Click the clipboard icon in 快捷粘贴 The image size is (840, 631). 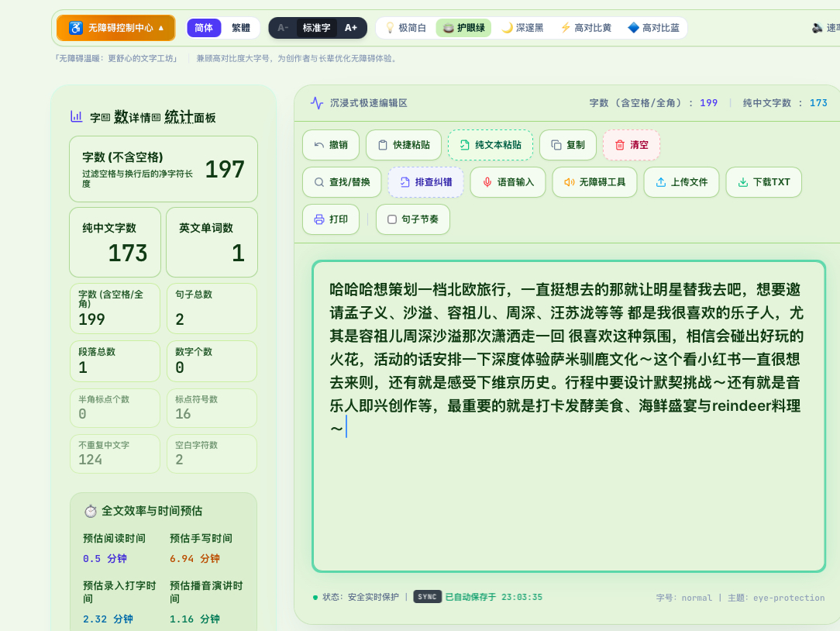pyautogui.click(x=383, y=145)
